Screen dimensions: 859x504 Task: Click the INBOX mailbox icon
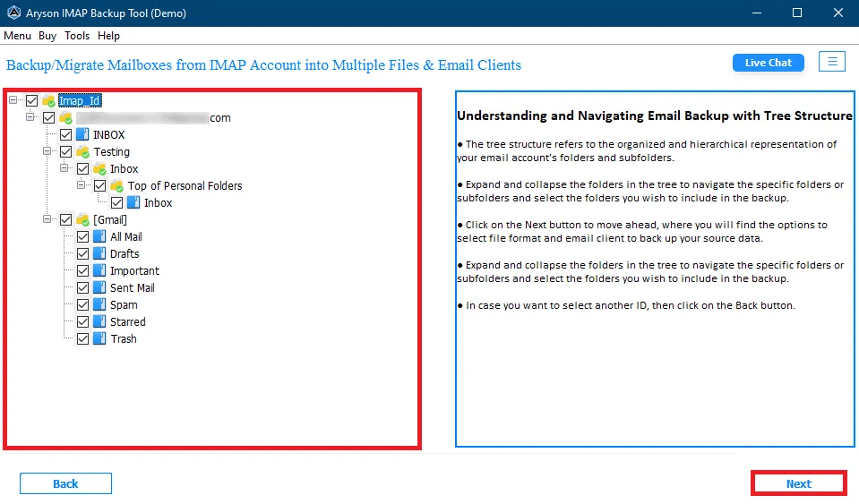[x=82, y=134]
